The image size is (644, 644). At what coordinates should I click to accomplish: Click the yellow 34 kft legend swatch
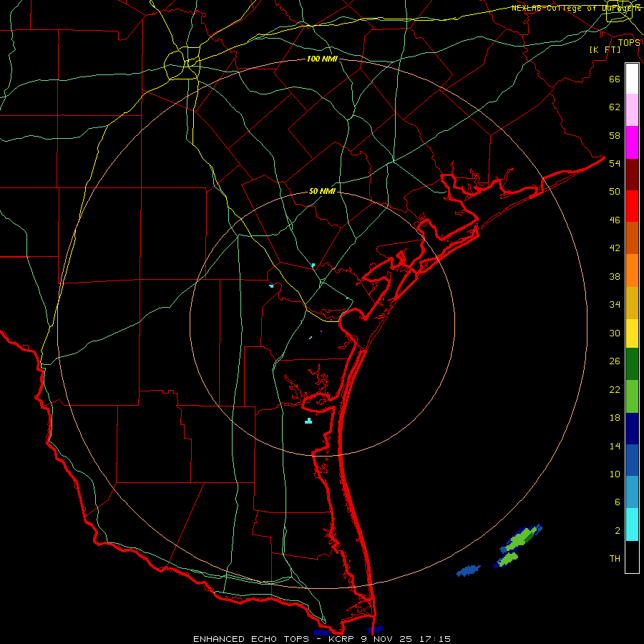(632, 333)
